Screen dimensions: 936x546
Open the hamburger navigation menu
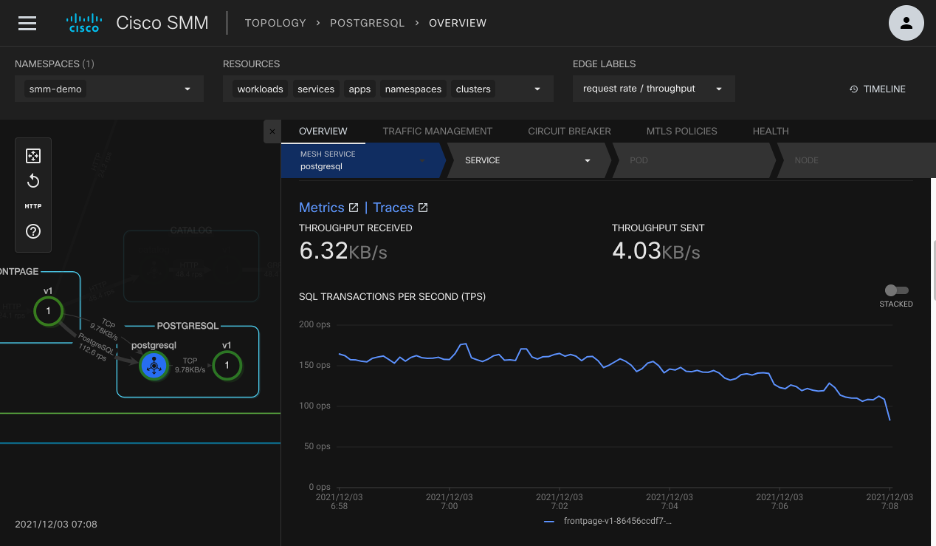point(28,23)
